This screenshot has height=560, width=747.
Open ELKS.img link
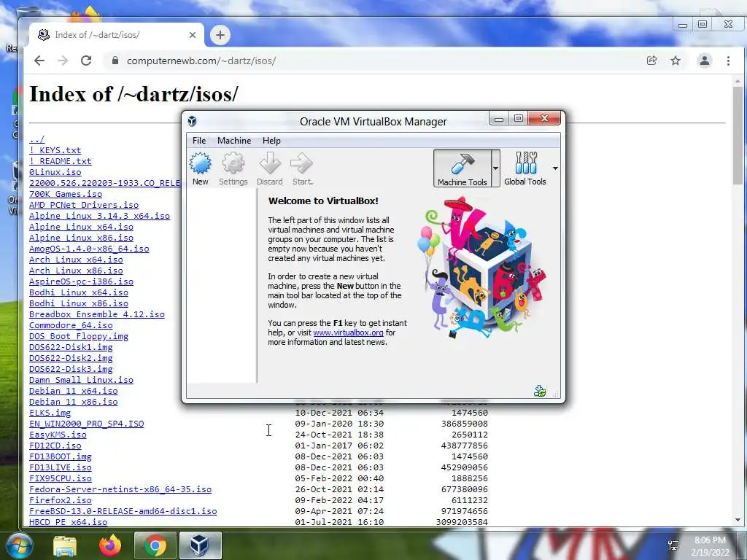coord(50,413)
